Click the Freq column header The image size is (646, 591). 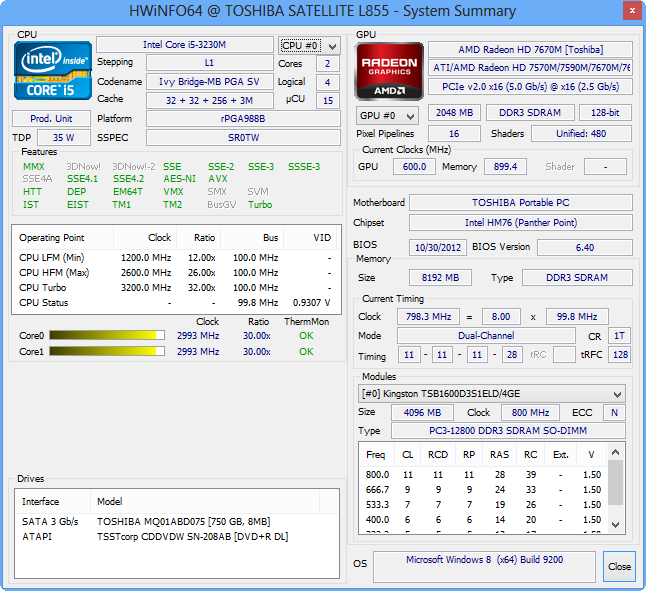point(376,455)
